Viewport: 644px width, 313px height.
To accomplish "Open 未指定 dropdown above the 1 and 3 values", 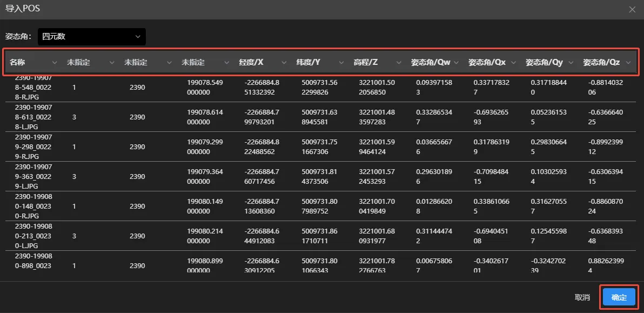I will coord(91,63).
